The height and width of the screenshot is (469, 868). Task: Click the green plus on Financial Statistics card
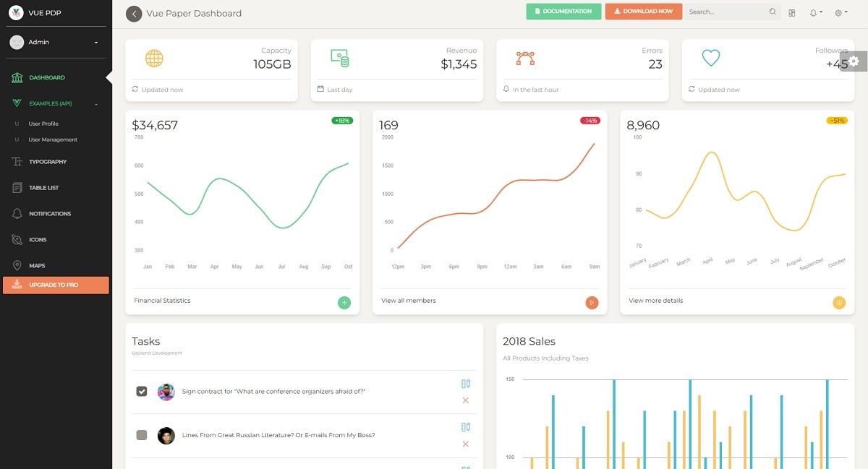344,303
